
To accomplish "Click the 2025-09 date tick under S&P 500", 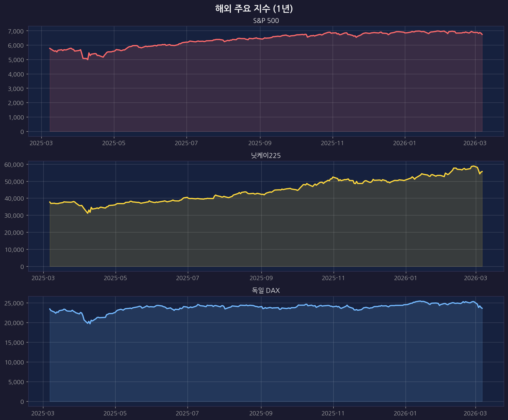I will click(x=260, y=143).
